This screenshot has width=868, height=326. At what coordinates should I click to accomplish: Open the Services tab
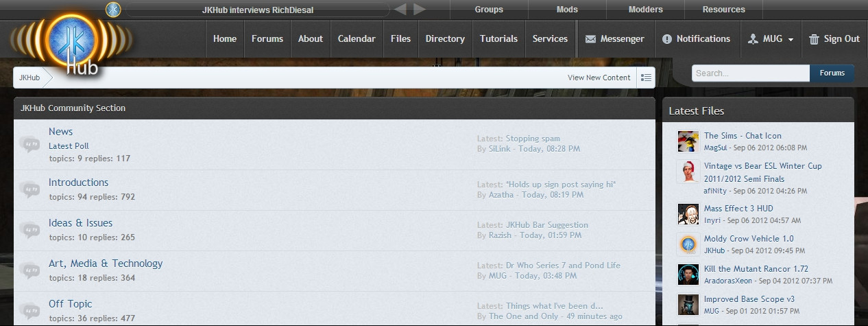[x=551, y=39]
